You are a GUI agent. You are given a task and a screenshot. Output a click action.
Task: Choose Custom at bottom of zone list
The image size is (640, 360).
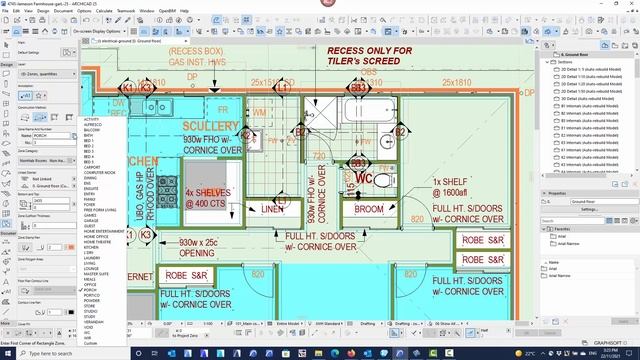click(x=90, y=343)
